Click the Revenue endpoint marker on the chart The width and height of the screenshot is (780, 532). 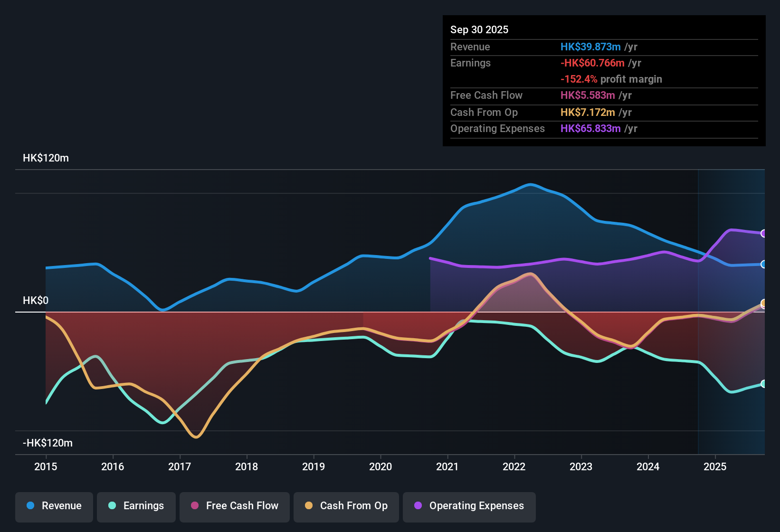[764, 265]
